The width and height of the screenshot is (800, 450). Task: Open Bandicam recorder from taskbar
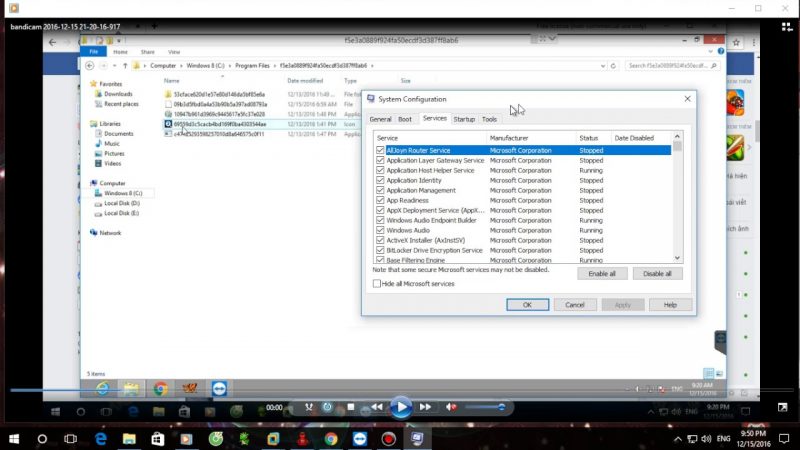tap(388, 439)
